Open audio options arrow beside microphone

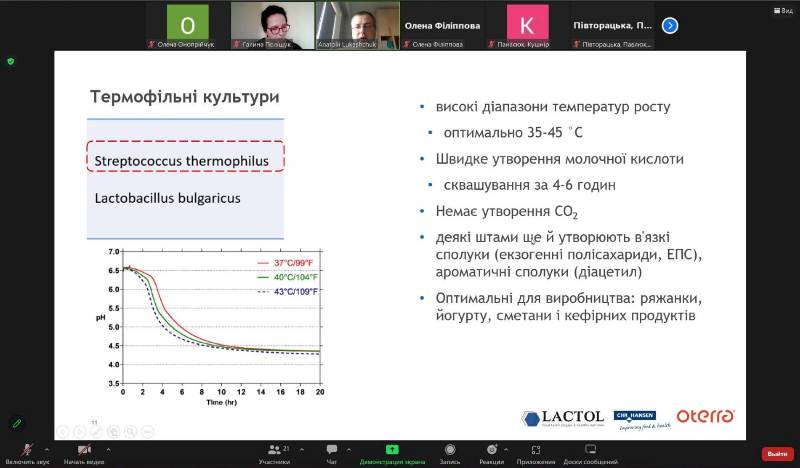pyautogui.click(x=46, y=450)
